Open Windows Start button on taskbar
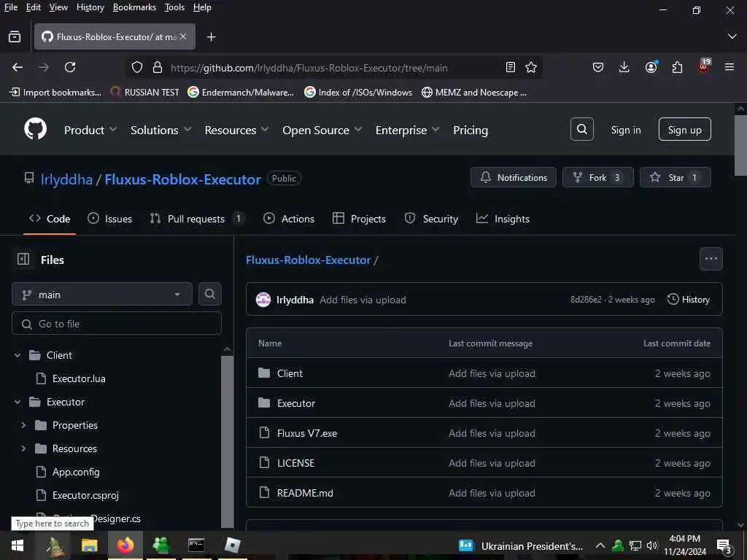747x560 pixels. (x=18, y=545)
